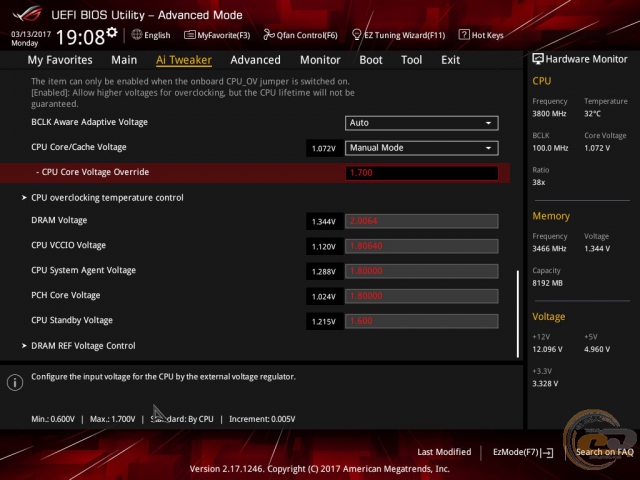Switch to the Main tab
The height and width of the screenshot is (480, 640).
tap(124, 60)
